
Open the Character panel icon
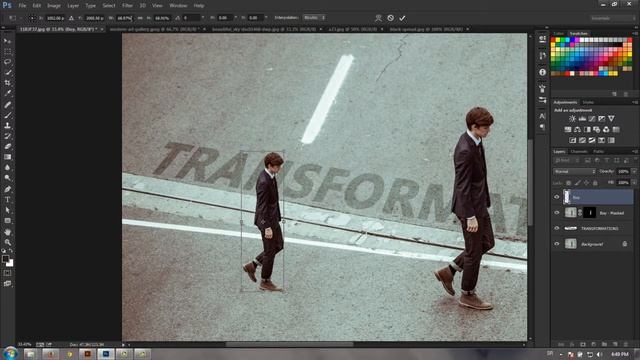542,116
